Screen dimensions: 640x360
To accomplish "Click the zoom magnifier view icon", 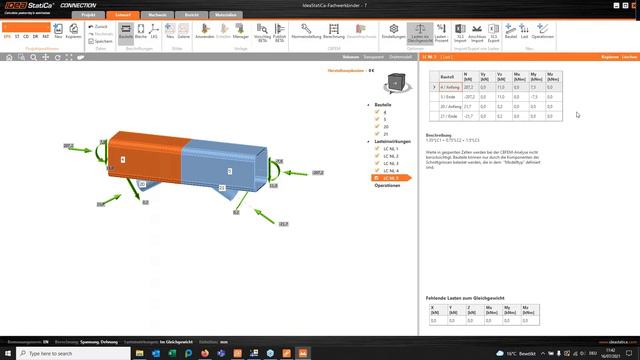I will click(x=33, y=58).
